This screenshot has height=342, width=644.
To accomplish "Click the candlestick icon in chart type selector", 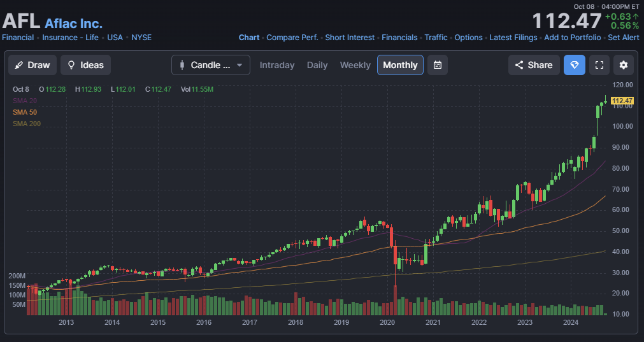I will point(182,65).
